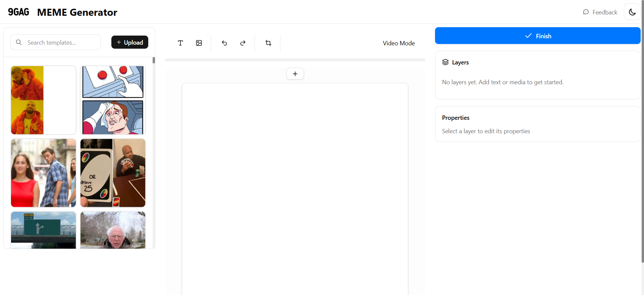Click the Add Image tool icon

(199, 43)
